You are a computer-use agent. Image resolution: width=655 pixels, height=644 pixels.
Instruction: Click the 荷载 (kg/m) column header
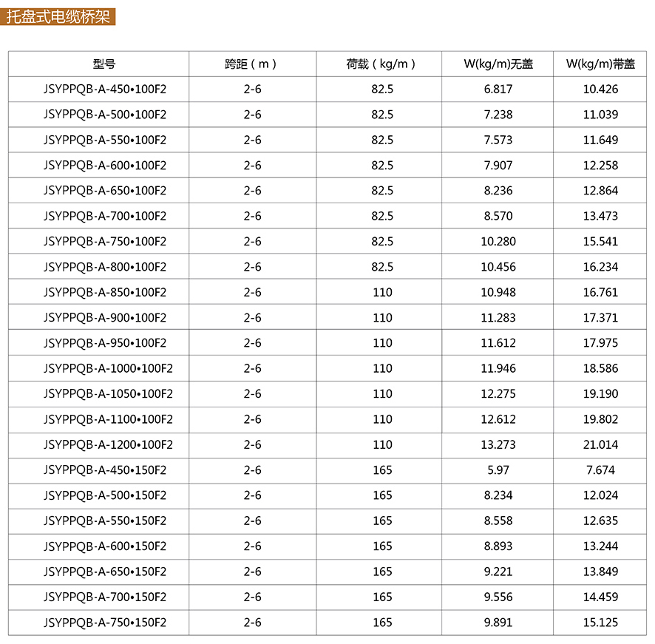[x=381, y=64]
